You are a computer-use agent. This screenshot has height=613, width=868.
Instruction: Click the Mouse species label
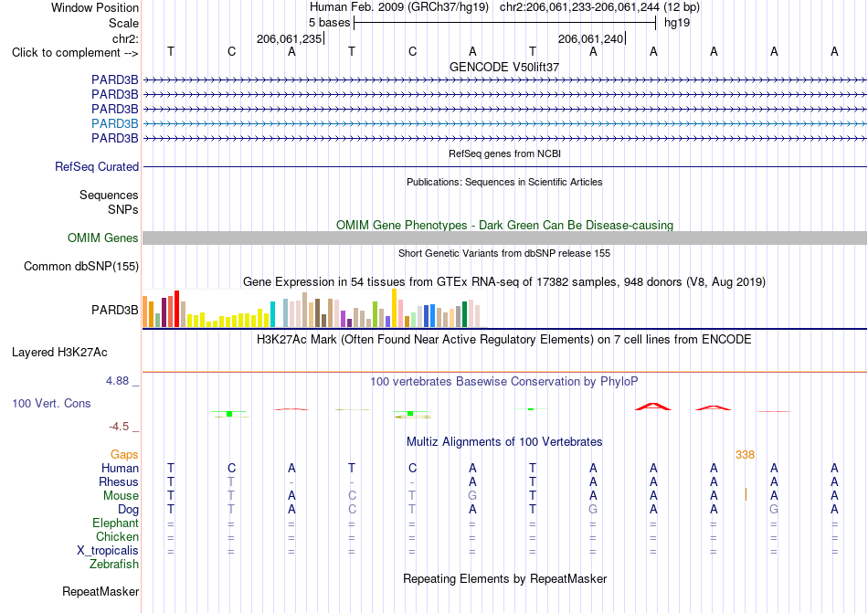pos(121,496)
